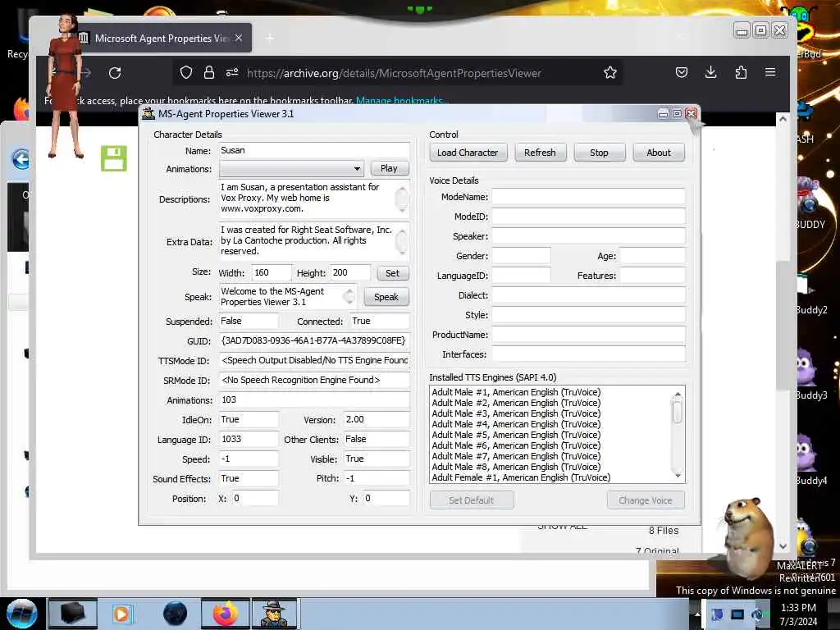Screen dimensions: 840x630
Task: Select Adult Male #7 TruVoice engine
Action: pyautogui.click(x=516, y=456)
